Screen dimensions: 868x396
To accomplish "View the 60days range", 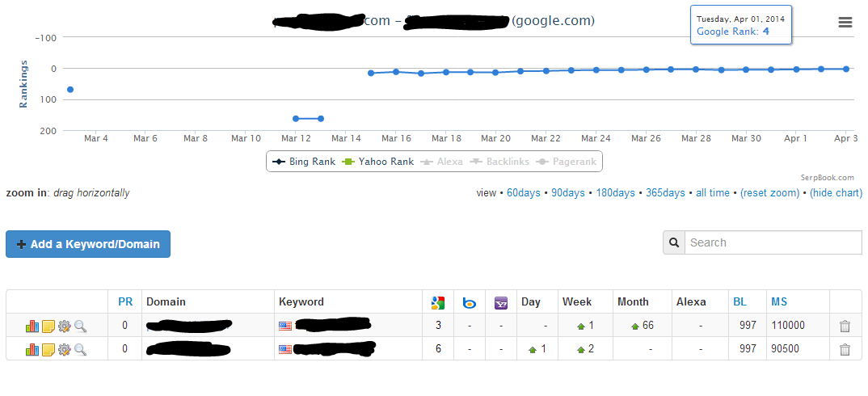I will point(523,193).
